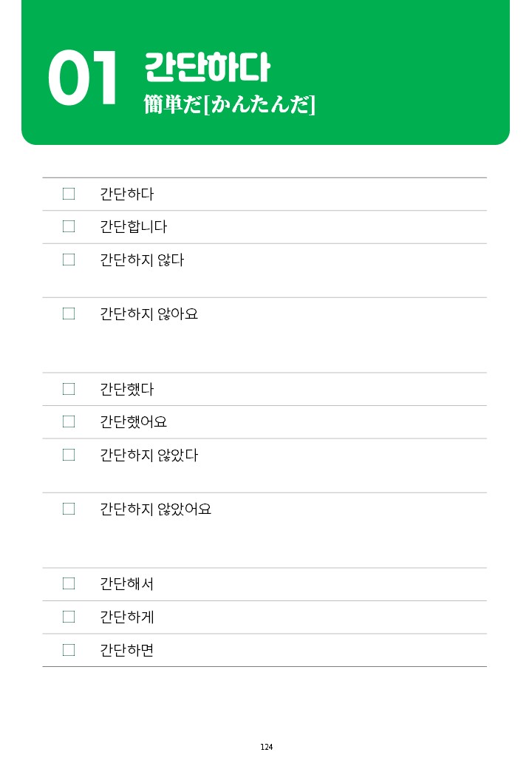Toggle the 간단해서 checkbox
Screen dimensions: 532x769
tap(69, 583)
